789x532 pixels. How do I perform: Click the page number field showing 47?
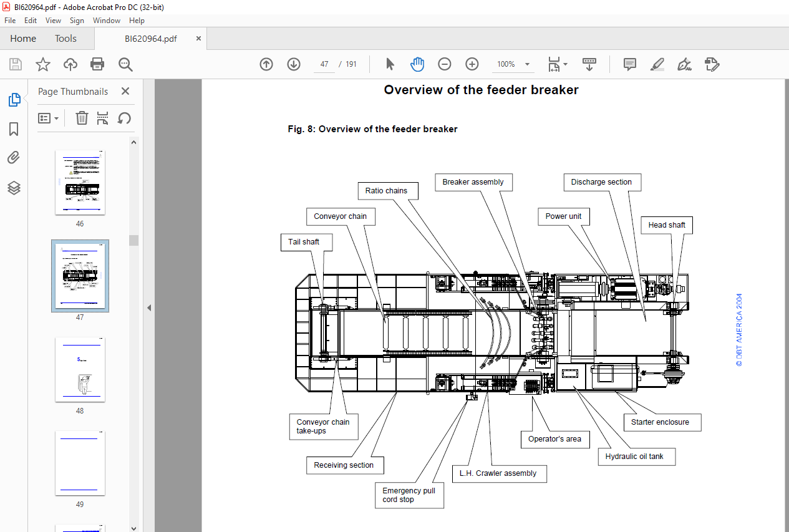pos(324,64)
